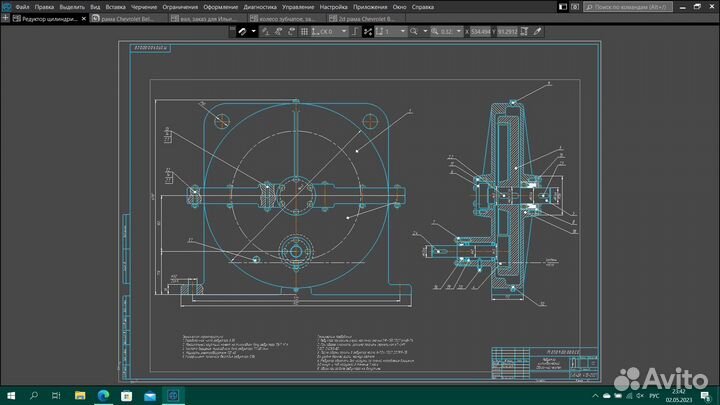Switch to the рама Chevrolet Bel tab
The image size is (720, 405).
tap(127, 18)
